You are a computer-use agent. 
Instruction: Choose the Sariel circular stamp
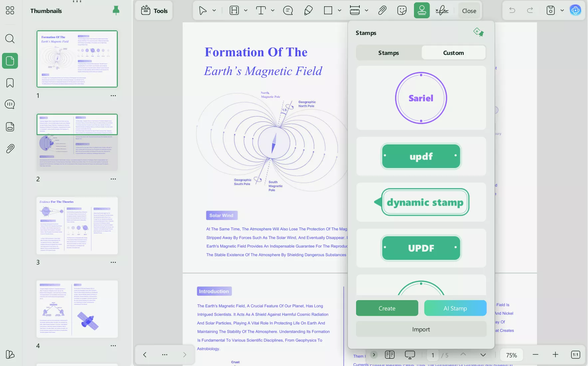tap(421, 98)
